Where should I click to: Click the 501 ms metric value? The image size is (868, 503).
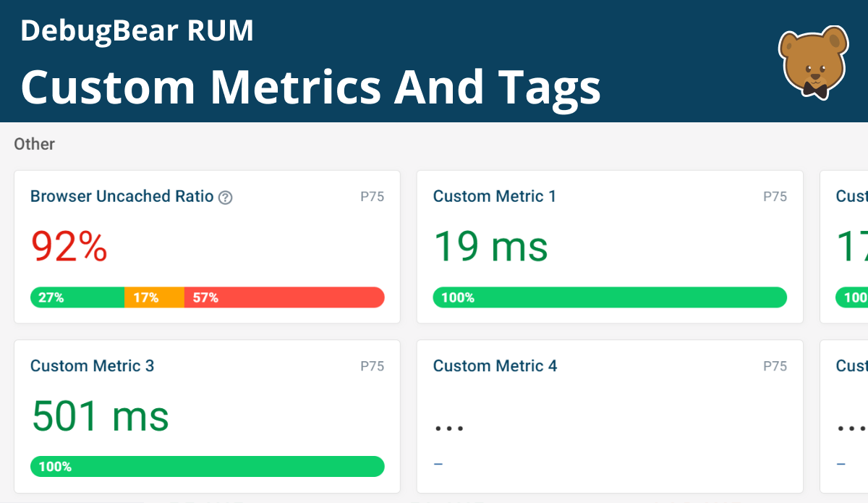99,416
